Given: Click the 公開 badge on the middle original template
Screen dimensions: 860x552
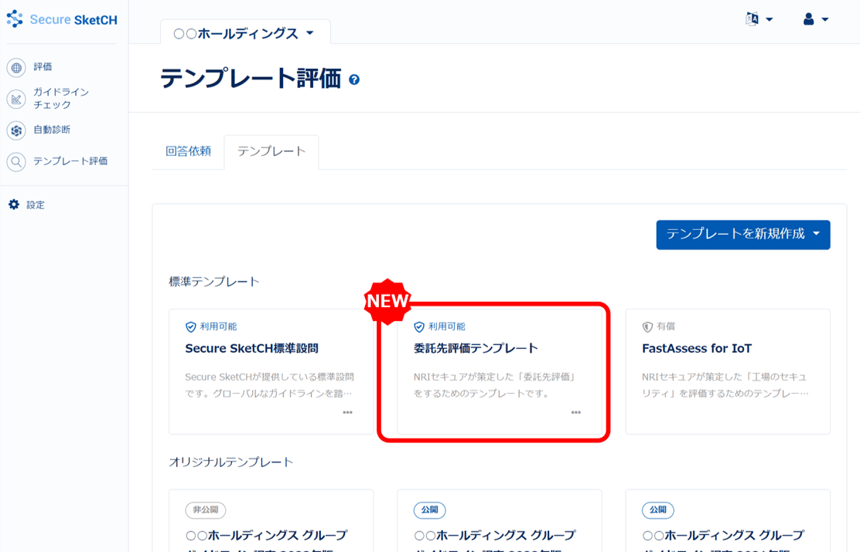Looking at the screenshot, I should (429, 510).
